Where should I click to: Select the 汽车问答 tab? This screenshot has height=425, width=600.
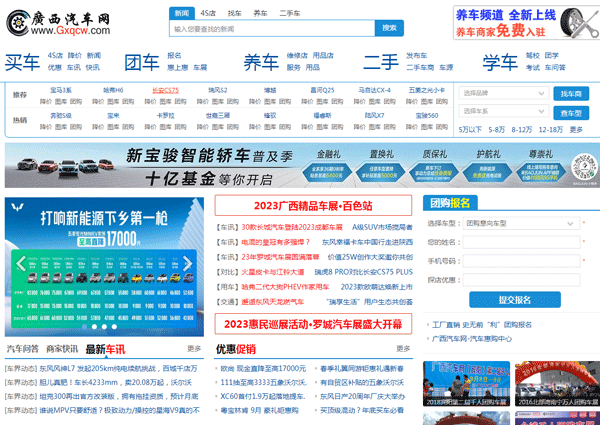(x=23, y=349)
